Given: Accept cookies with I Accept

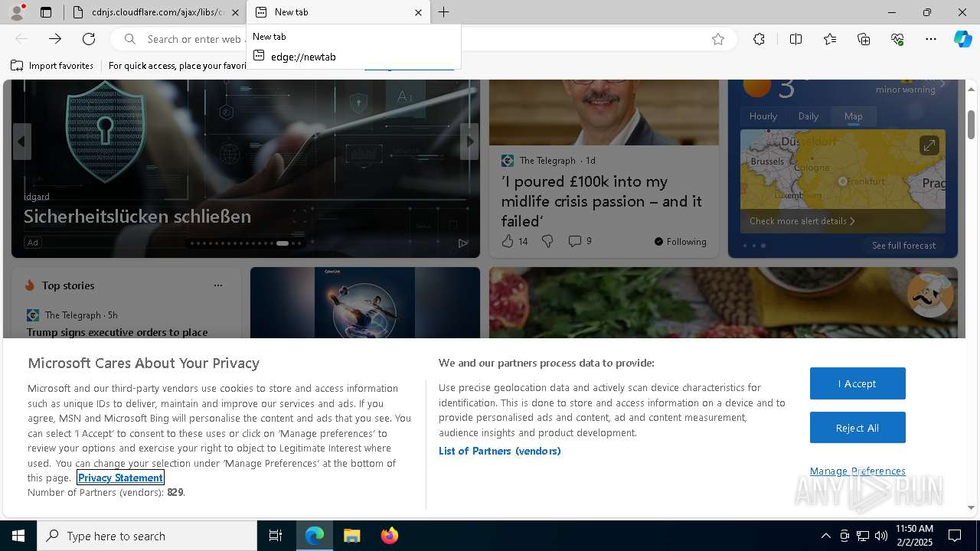Looking at the screenshot, I should click(857, 383).
